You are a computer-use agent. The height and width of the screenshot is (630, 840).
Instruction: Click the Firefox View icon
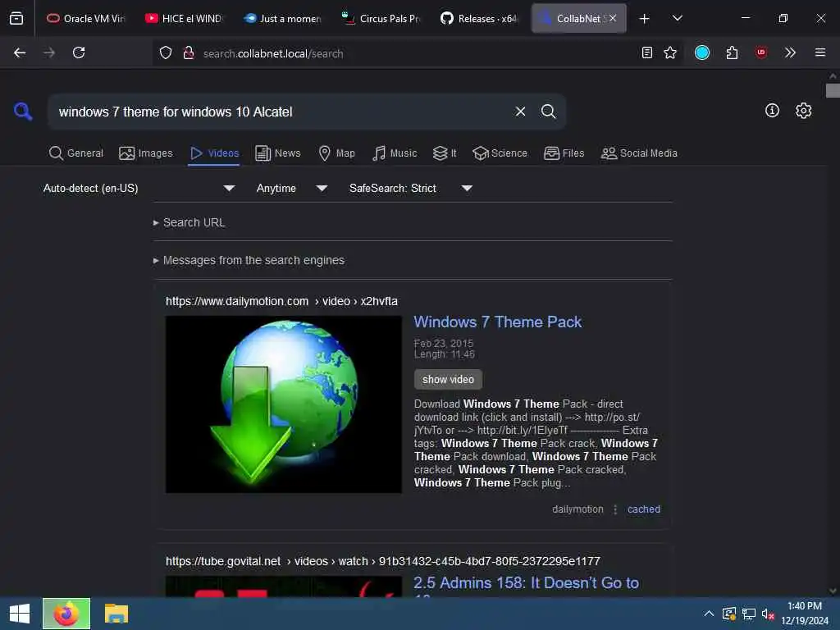click(x=16, y=18)
